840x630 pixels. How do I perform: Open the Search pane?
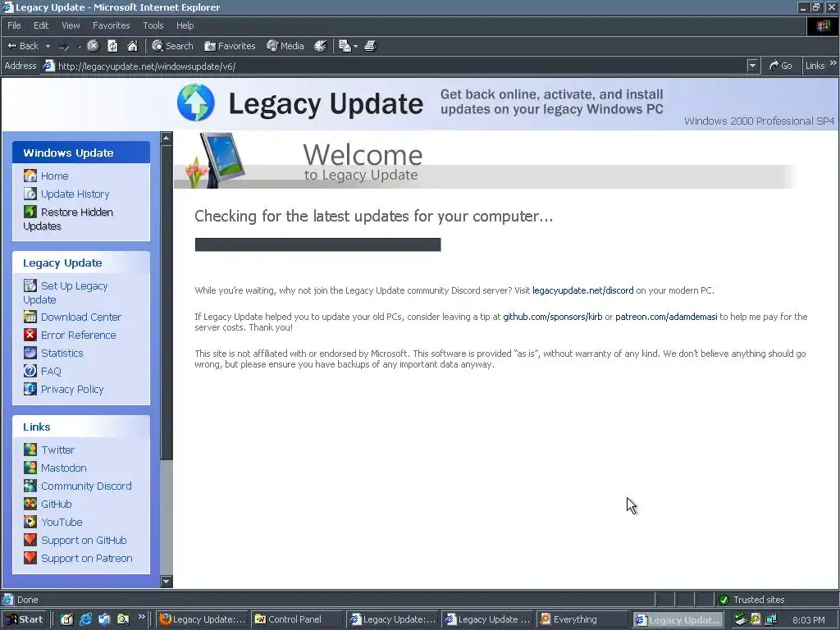(172, 46)
